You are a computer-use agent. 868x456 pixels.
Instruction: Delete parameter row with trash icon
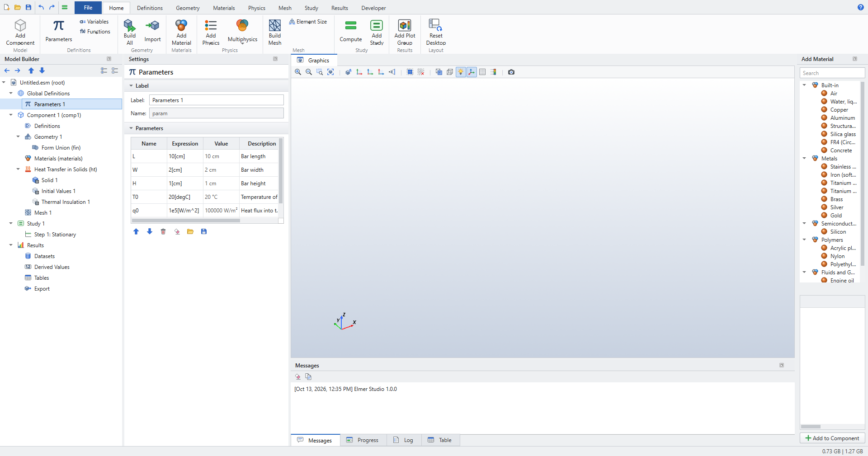(x=163, y=231)
